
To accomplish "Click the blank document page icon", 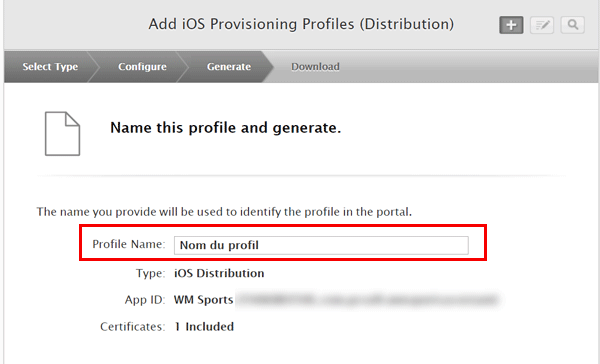I will (x=62, y=134).
